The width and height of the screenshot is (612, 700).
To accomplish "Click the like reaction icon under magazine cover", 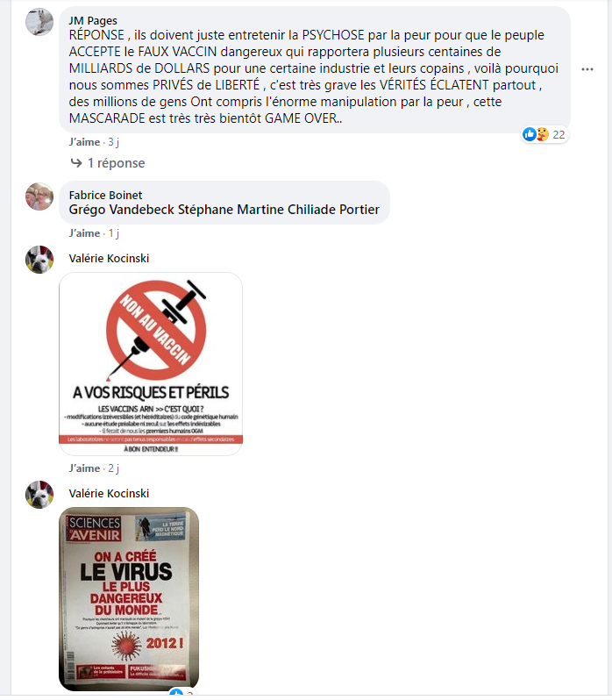I will click(x=176, y=692).
